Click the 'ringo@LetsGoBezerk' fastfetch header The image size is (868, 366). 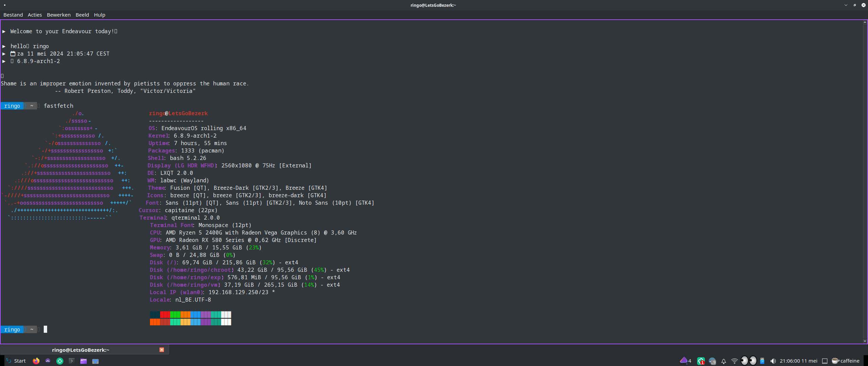(178, 113)
